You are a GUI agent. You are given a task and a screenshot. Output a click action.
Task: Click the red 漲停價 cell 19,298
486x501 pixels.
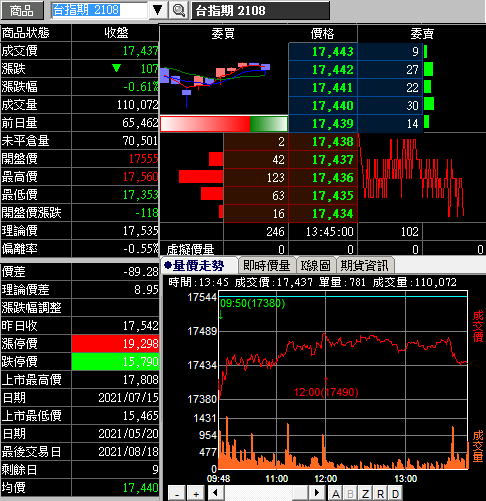click(x=115, y=344)
